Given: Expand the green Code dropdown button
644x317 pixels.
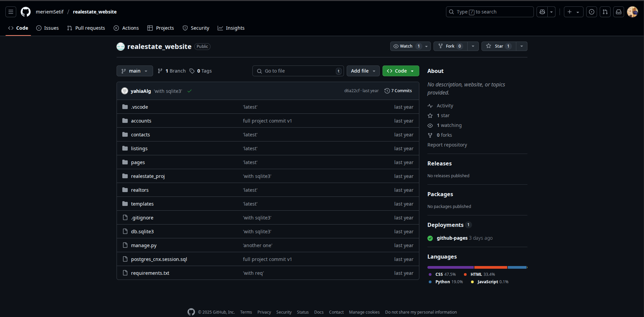Looking at the screenshot, I should tap(401, 71).
